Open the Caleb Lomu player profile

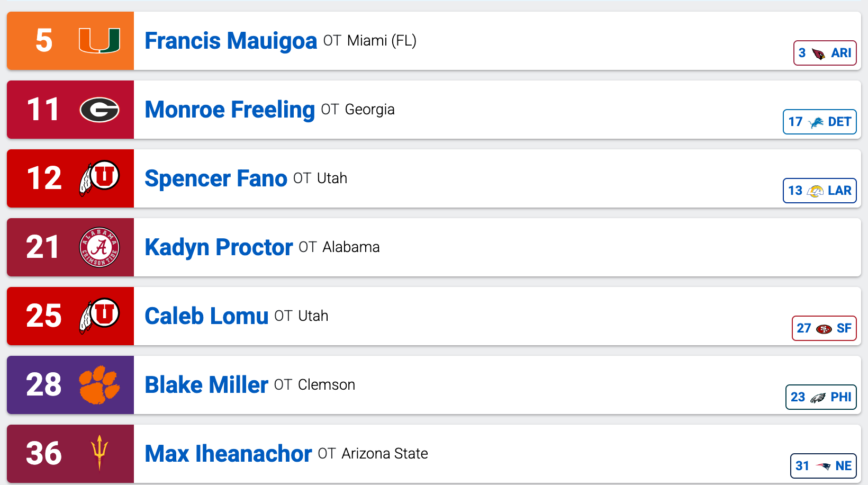(206, 316)
